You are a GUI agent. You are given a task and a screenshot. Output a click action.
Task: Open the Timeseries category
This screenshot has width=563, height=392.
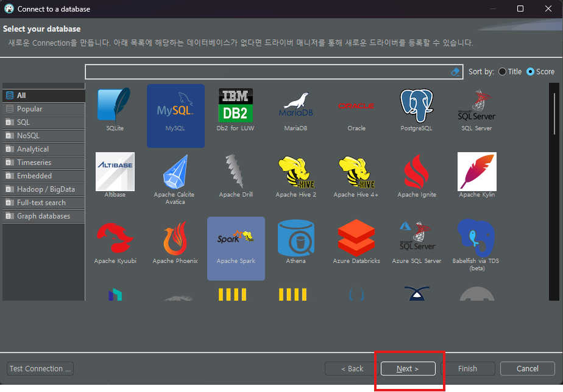click(43, 163)
